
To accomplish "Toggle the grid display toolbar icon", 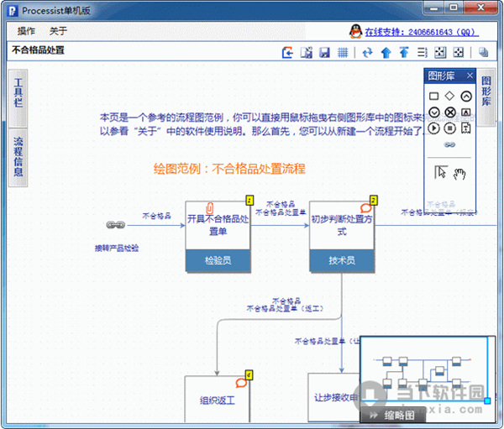I will (343, 52).
